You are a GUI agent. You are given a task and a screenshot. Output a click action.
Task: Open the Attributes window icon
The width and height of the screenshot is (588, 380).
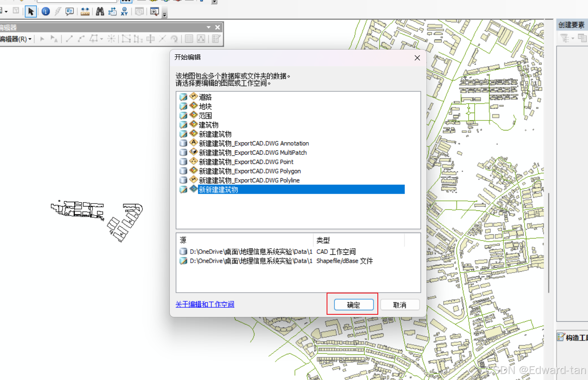point(189,39)
